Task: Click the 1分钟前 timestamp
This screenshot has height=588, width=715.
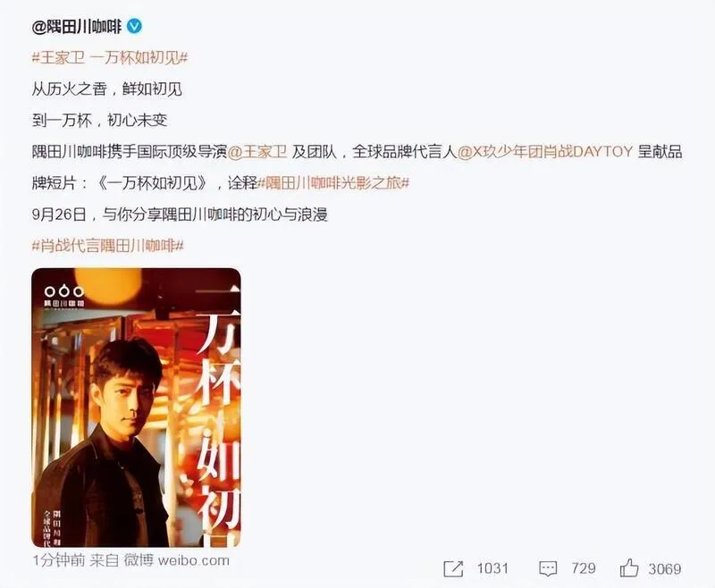Action: pyautogui.click(x=58, y=560)
